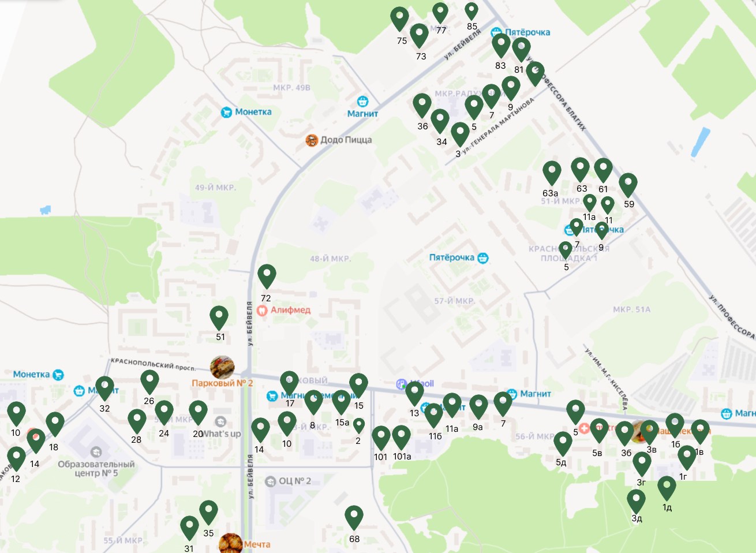Click the marker numbered 32
756x553 pixels.
pos(104,388)
